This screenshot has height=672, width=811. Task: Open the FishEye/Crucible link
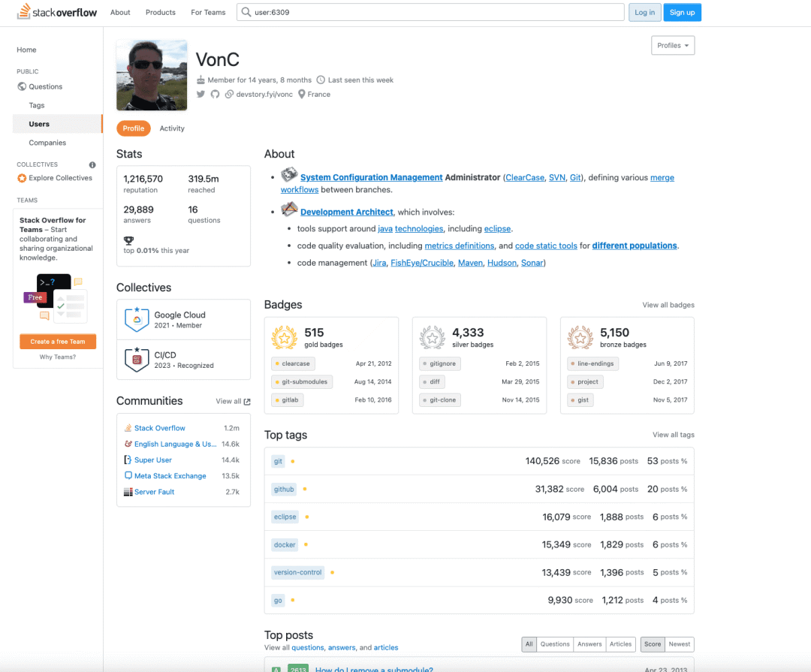pyautogui.click(x=422, y=263)
